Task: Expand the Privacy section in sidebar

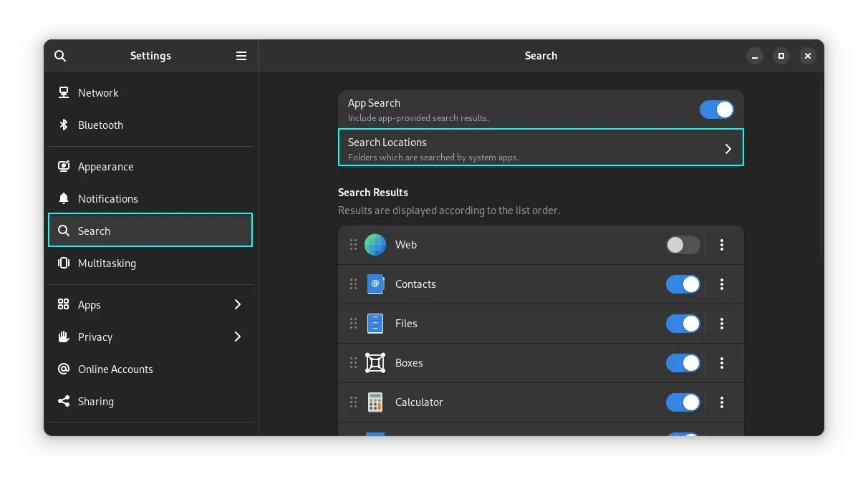Action: click(238, 337)
